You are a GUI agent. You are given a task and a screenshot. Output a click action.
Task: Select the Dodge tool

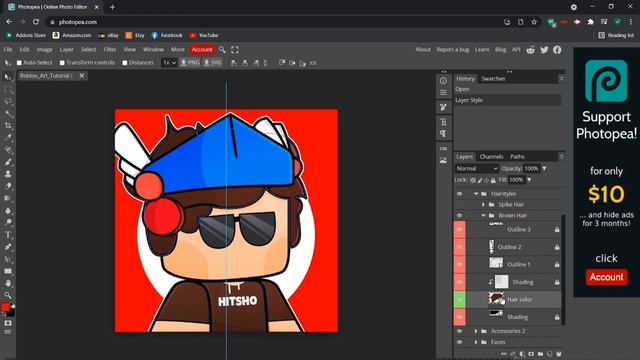pos(8,222)
